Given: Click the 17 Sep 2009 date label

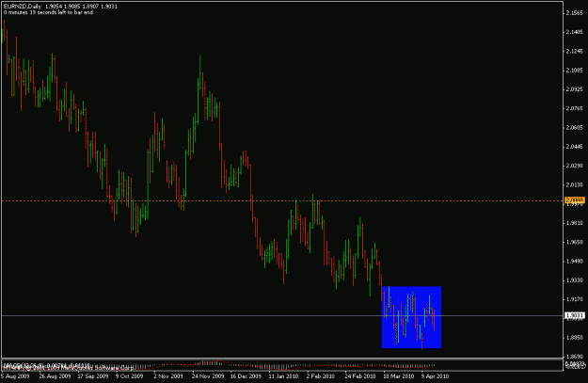Looking at the screenshot, I should point(93,375).
